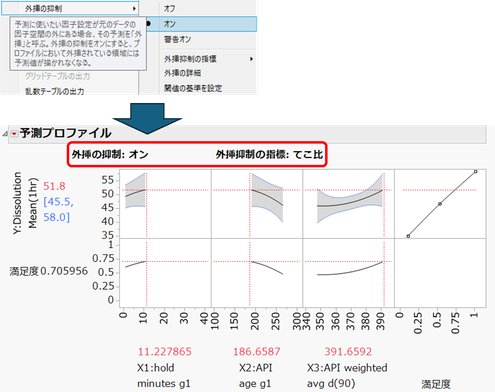Click X1 value 11.227865
Image resolution: width=495 pixels, height=392 pixels.
coord(165,351)
